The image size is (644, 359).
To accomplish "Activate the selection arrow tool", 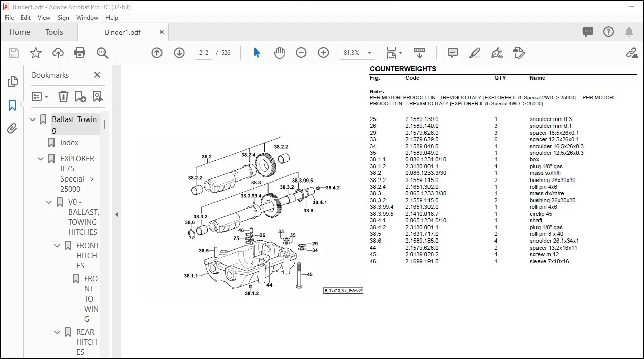I will click(x=257, y=53).
